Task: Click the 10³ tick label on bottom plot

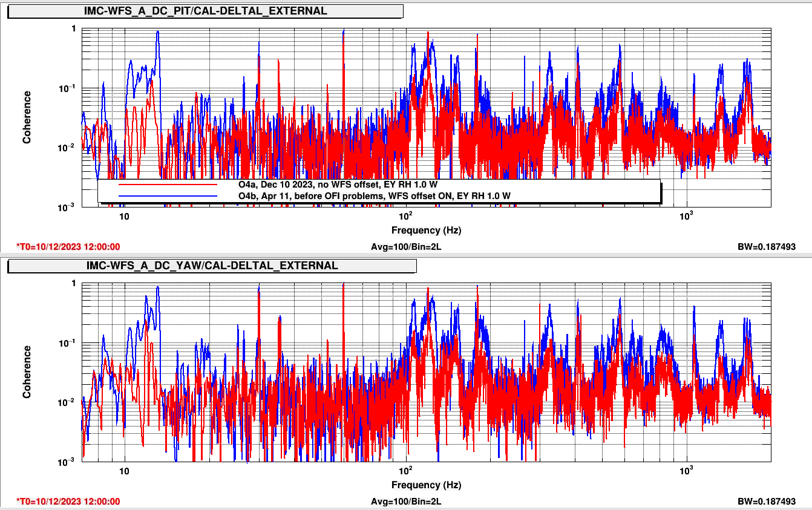Action: 686,471
